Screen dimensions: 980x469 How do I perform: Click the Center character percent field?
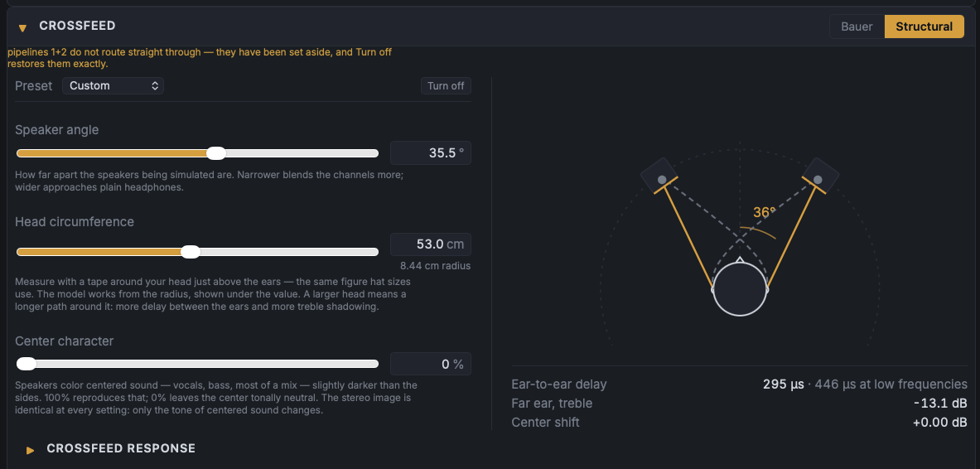431,364
